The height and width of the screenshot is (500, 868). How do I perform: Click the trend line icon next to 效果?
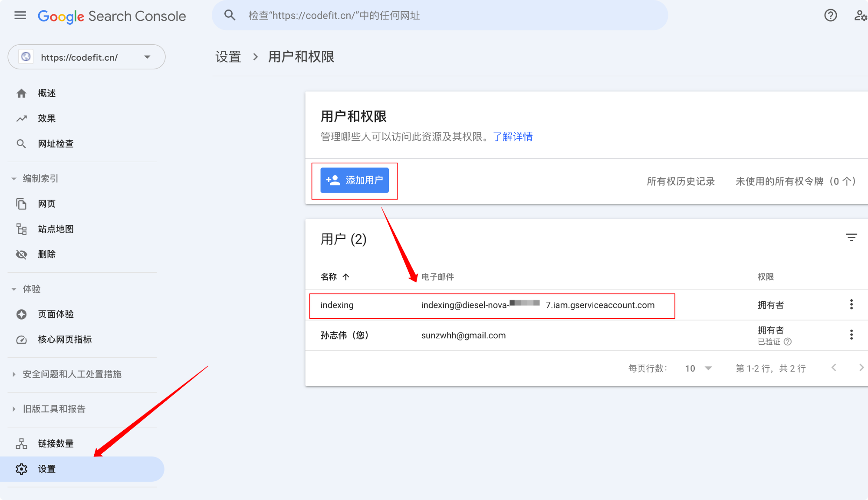click(21, 118)
